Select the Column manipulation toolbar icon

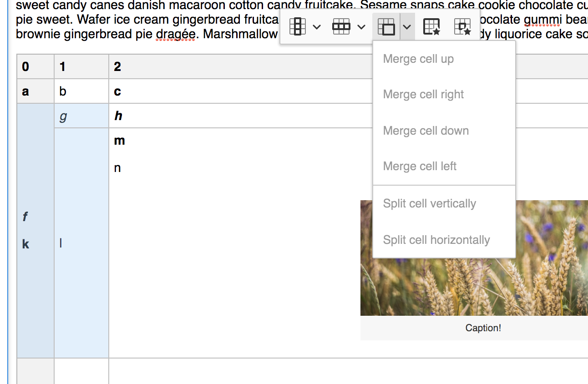pyautogui.click(x=297, y=26)
